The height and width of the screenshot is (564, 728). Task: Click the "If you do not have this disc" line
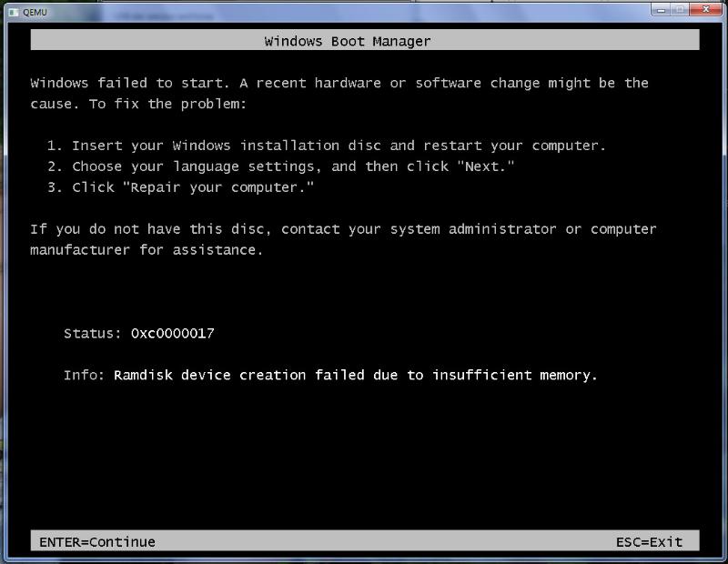click(x=343, y=229)
